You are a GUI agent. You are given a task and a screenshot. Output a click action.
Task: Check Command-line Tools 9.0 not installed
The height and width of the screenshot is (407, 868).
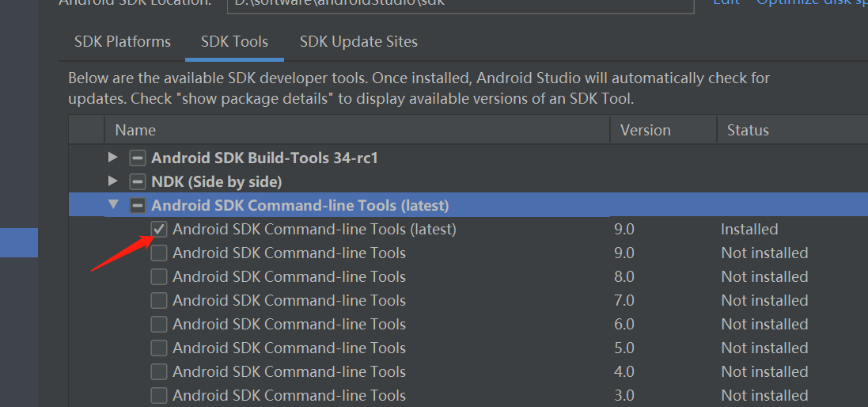point(159,253)
